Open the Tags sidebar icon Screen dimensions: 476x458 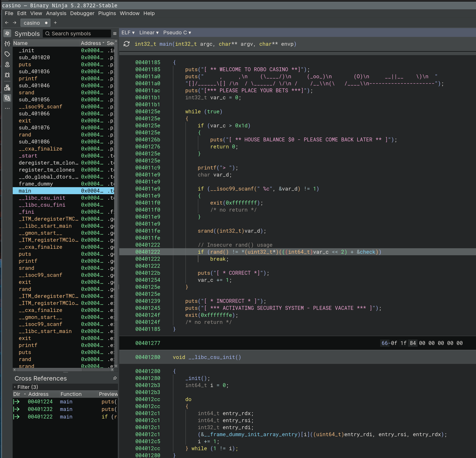pyautogui.click(x=7, y=54)
